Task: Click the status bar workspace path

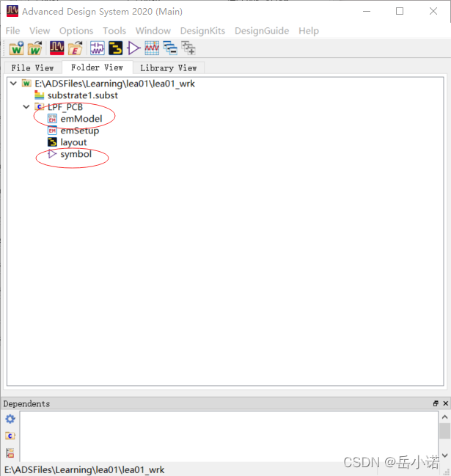Action: click(x=84, y=469)
